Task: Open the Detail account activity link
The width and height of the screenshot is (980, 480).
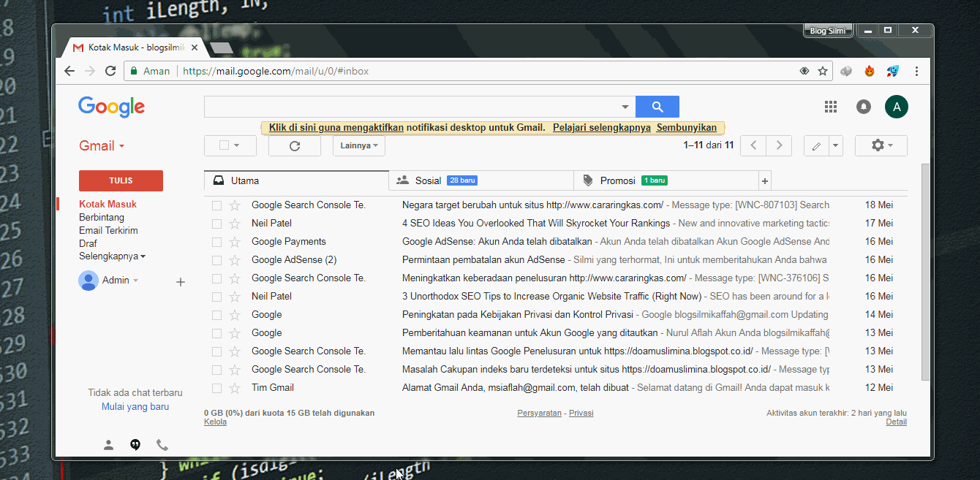Action: [896, 422]
